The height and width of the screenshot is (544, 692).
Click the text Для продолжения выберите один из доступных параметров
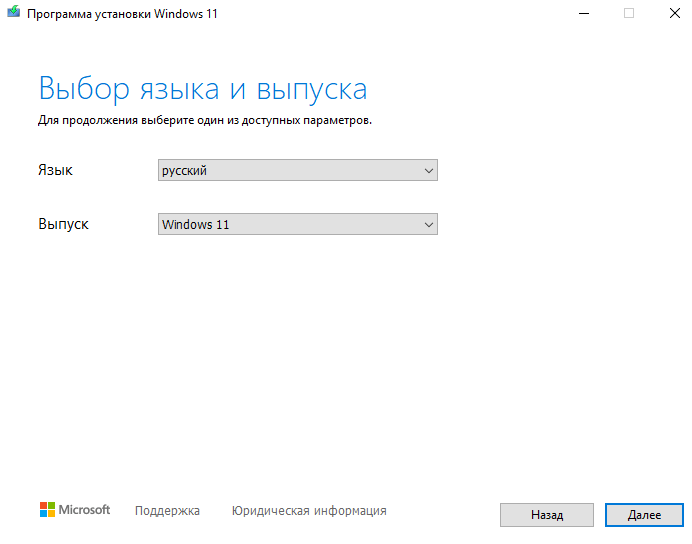[x=205, y=120]
